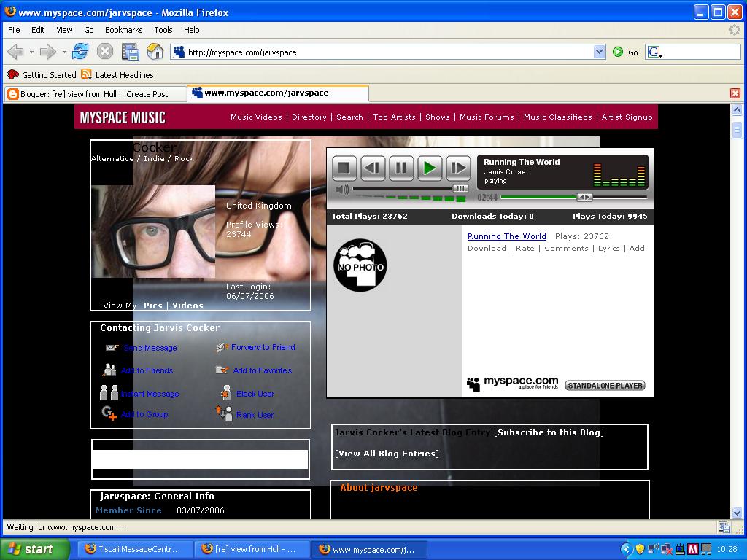Click the Artist Signup link
The width and height of the screenshot is (747, 560).
pos(627,117)
